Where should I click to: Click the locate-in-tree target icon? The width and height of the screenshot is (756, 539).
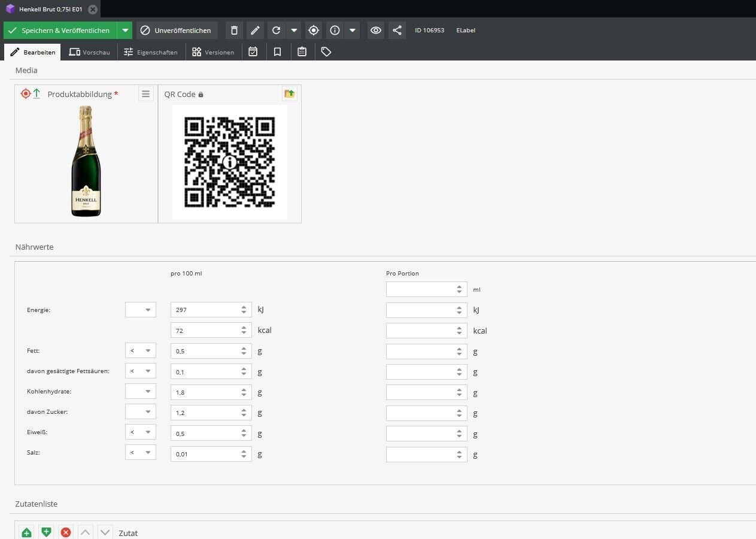pos(314,31)
